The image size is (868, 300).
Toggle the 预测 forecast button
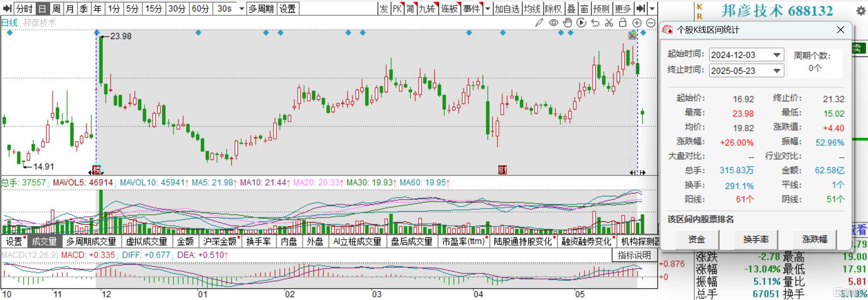(601, 9)
